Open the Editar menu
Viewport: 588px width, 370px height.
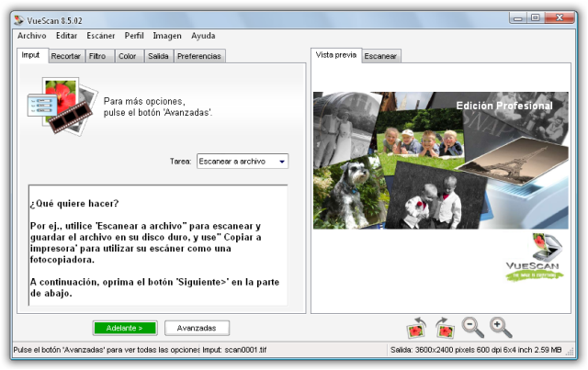(x=66, y=36)
